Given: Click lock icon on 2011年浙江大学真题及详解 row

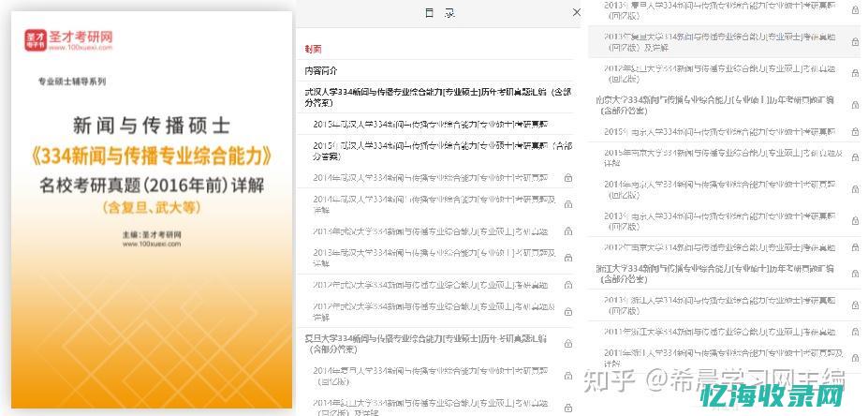Looking at the screenshot, I should pyautogui.click(x=855, y=359).
